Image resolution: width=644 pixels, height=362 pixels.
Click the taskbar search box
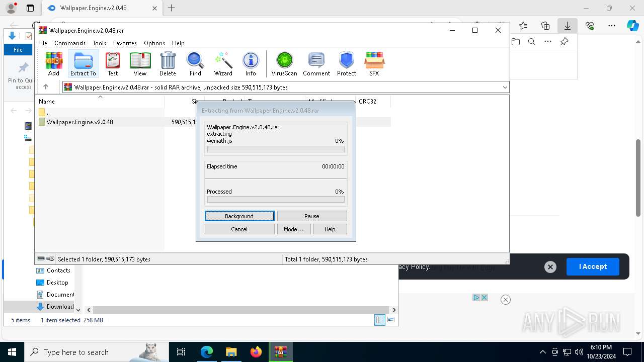pos(96,352)
